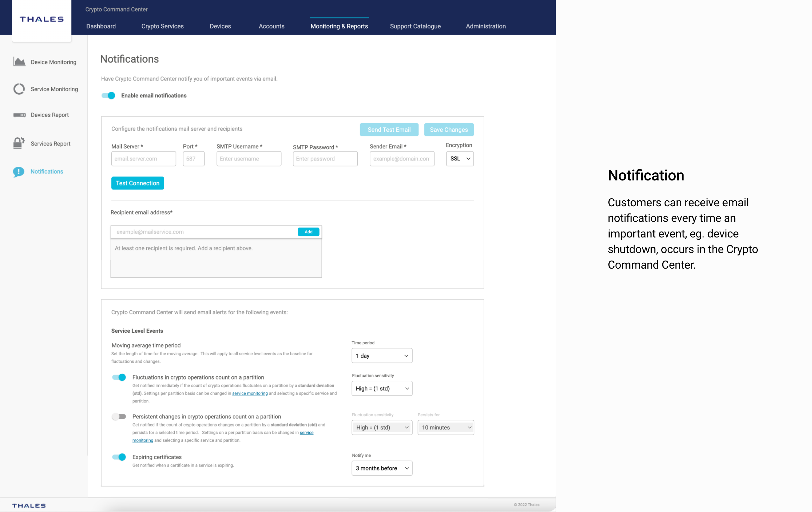812x512 pixels.
Task: Toggle Expiring certificates switch
Action: (119, 457)
